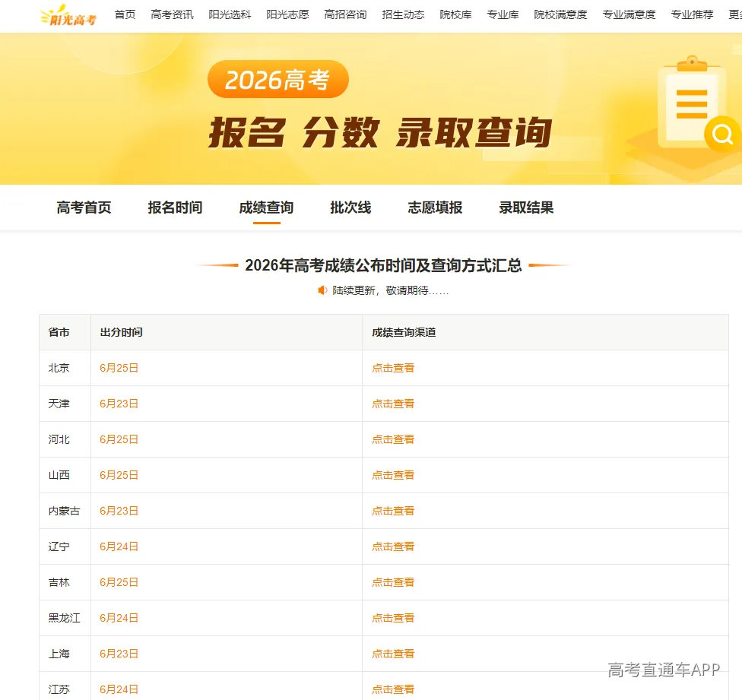Switch to the 录取结果 tab
This screenshot has height=700, width=742.
tap(526, 207)
